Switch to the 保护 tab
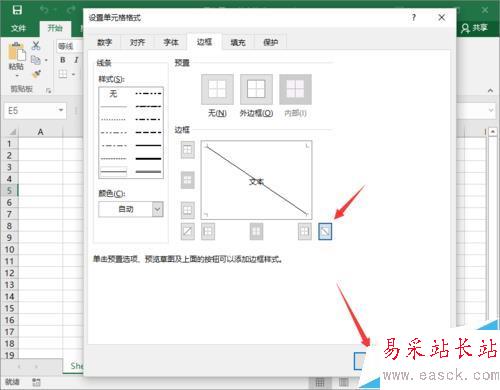Image resolution: width=500 pixels, height=390 pixels. (271, 42)
